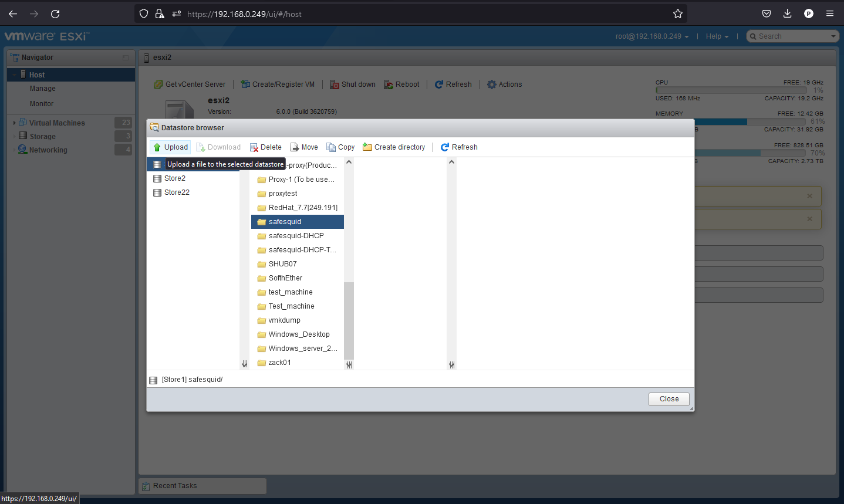Open the Help dropdown menu
This screenshot has height=504, width=844.
[717, 36]
